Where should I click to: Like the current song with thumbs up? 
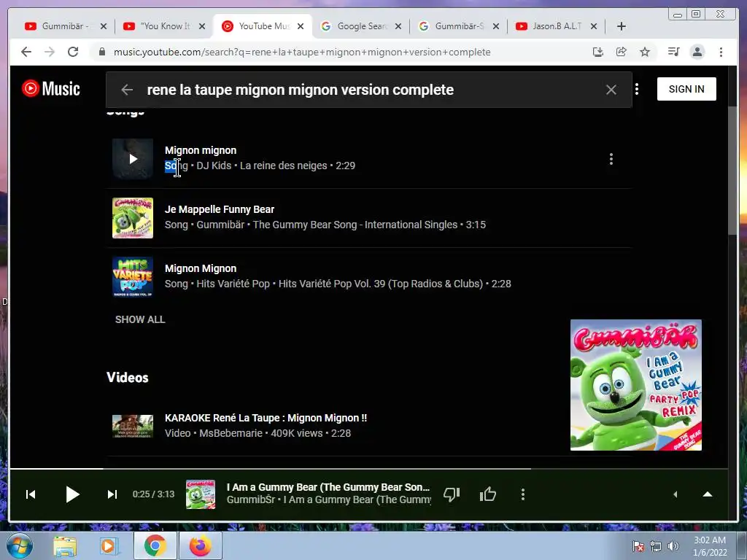488,494
